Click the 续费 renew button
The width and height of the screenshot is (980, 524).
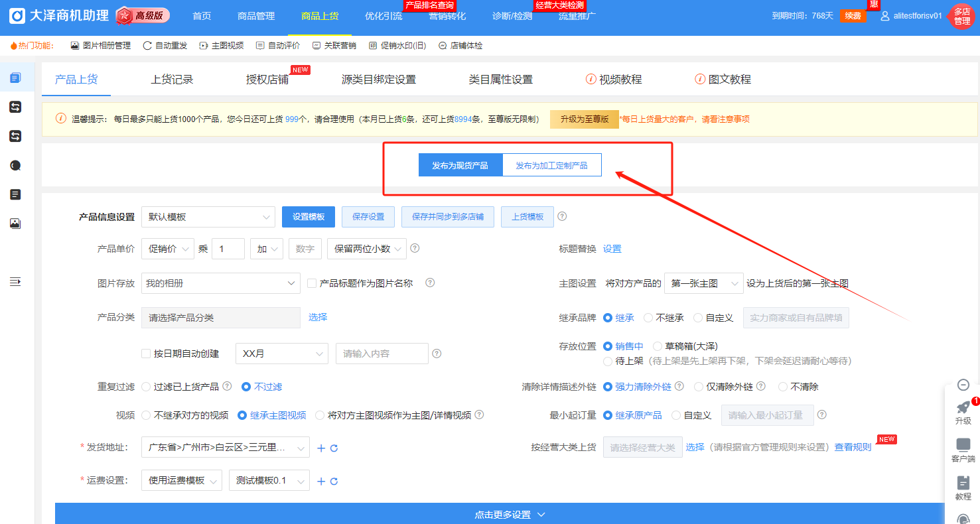tap(853, 16)
